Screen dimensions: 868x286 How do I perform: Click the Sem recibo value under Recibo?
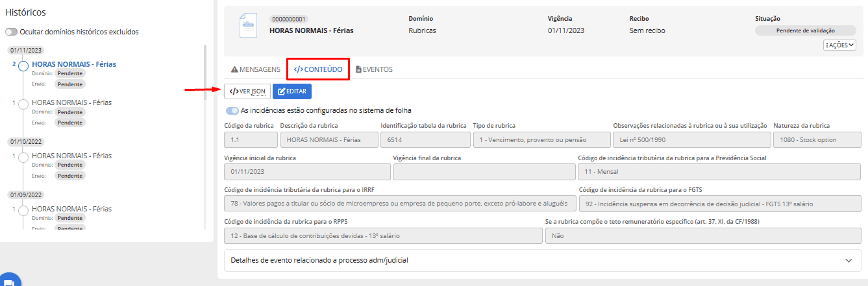coord(647,30)
